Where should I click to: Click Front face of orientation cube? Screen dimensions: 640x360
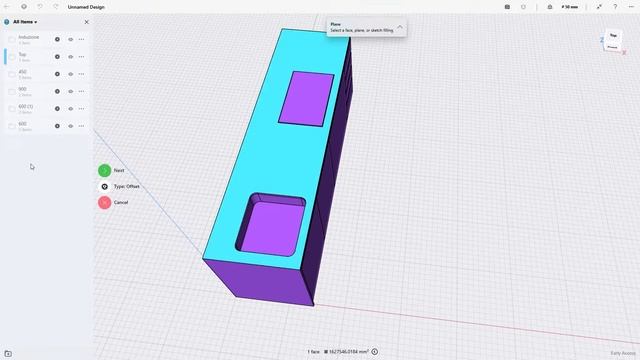pyautogui.click(x=612, y=47)
